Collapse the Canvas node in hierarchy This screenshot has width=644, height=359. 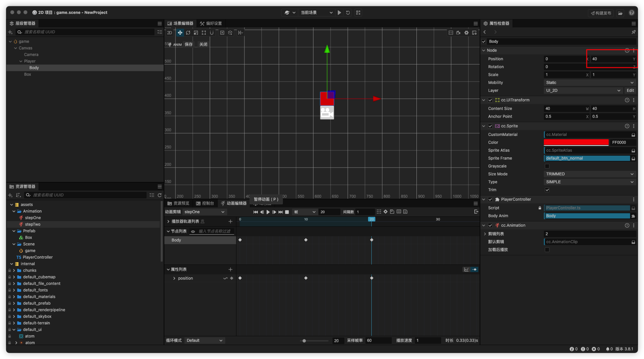15,48
